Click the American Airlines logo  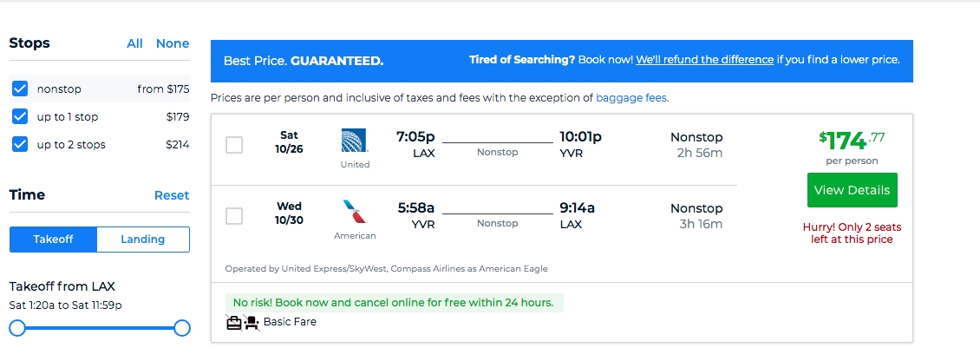[355, 212]
